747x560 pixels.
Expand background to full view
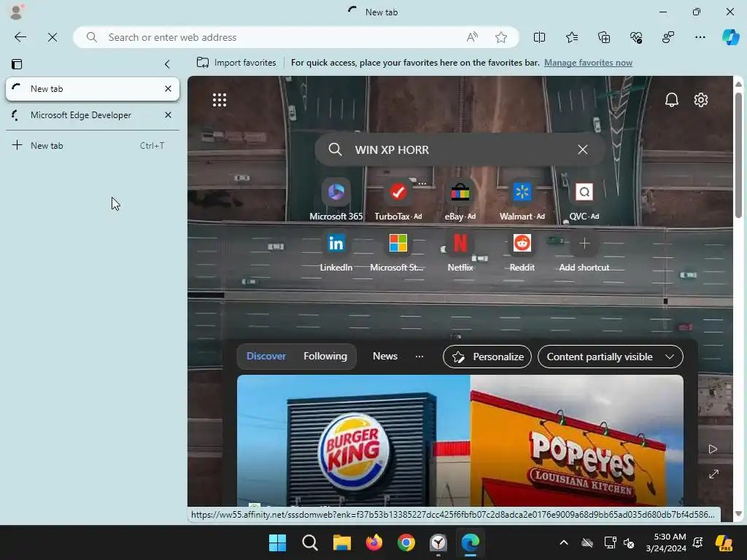coord(713,474)
